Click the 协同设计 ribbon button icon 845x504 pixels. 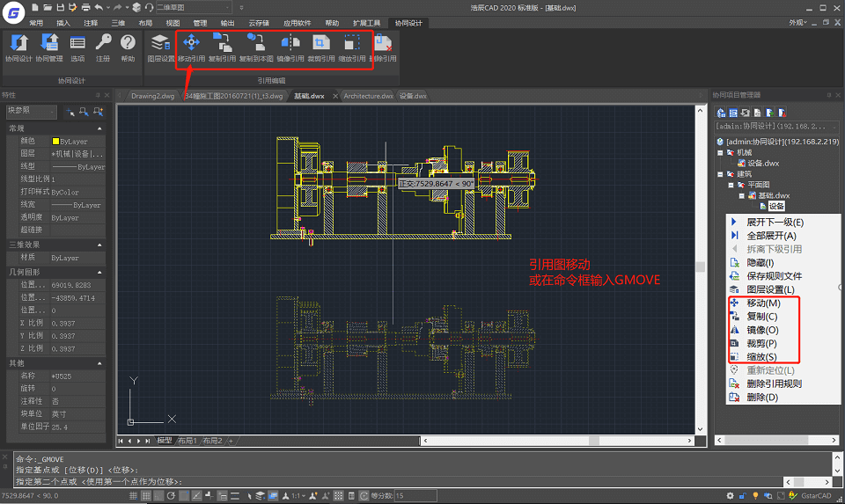pos(18,42)
